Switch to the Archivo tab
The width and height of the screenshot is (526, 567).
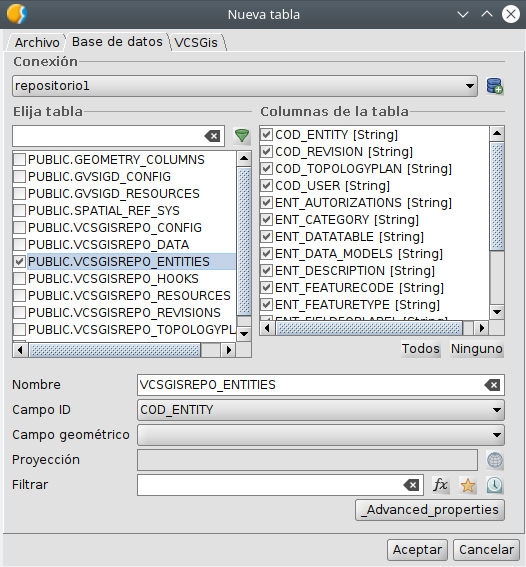pos(37,42)
